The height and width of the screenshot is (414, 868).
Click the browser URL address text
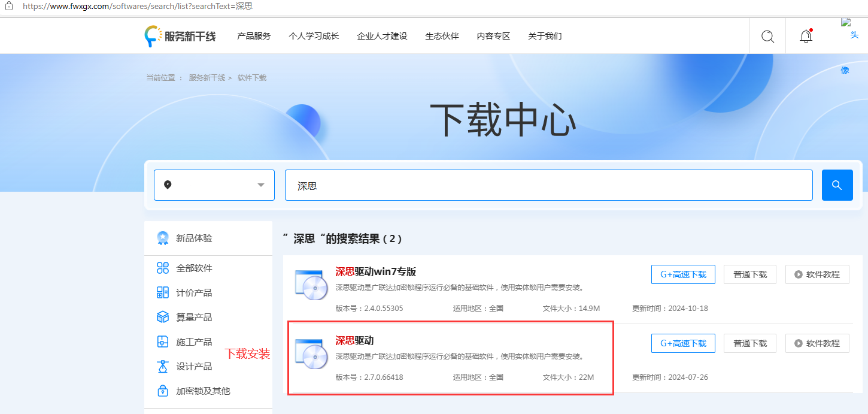pyautogui.click(x=138, y=6)
